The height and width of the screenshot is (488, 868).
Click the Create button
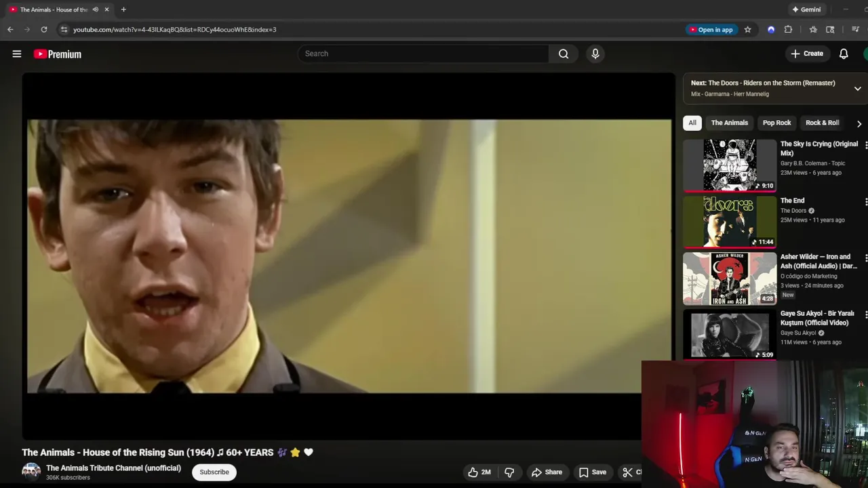(807, 54)
